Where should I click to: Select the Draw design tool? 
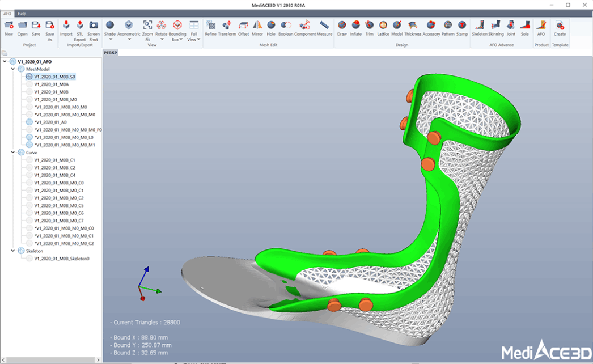coord(342,26)
